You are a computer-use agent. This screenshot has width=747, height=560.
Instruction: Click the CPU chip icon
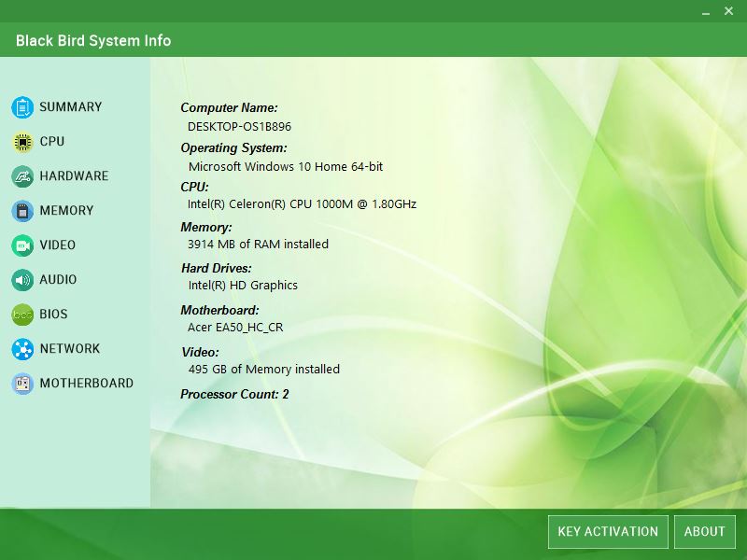[x=21, y=142]
